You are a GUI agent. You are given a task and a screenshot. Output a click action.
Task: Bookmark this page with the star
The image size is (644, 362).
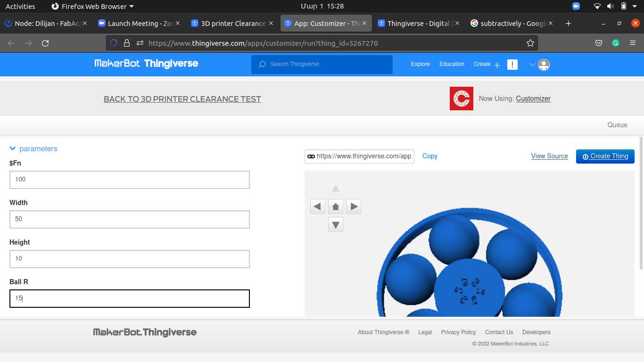tap(530, 43)
